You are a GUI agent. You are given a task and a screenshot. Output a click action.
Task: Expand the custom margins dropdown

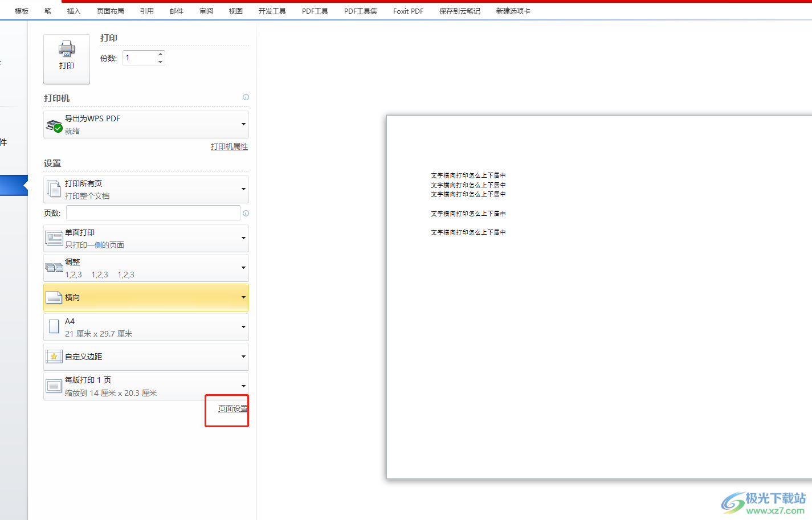coord(243,357)
